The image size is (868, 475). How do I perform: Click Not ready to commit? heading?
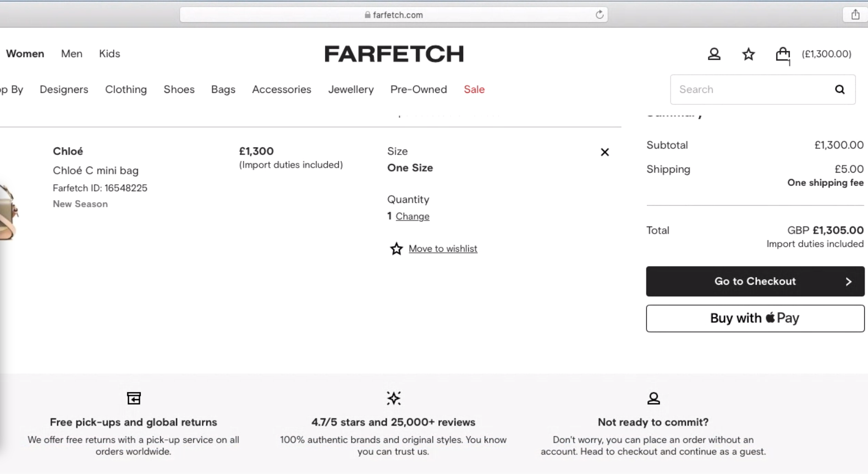click(x=653, y=422)
